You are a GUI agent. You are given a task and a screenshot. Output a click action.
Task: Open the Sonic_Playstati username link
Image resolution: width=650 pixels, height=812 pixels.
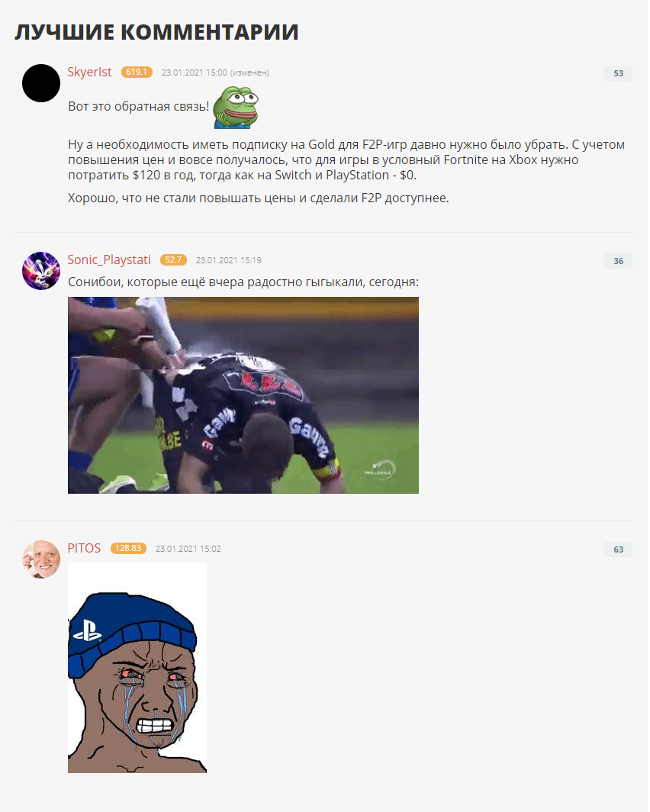[x=109, y=259]
